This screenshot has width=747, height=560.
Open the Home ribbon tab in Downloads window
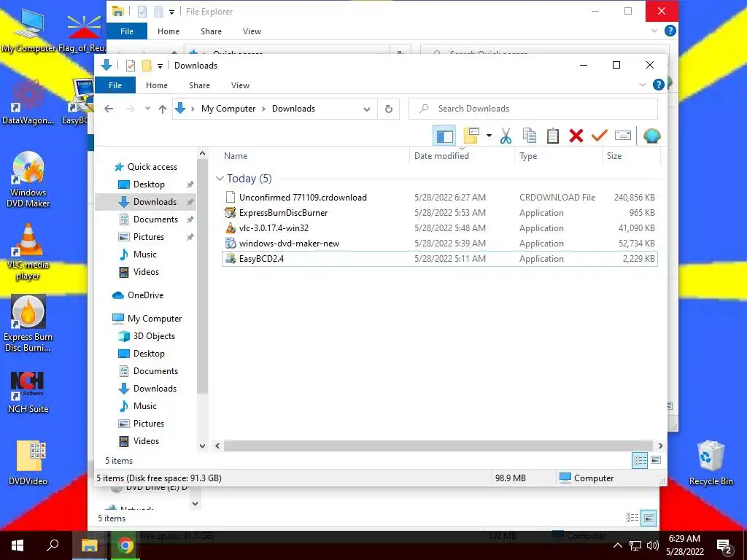tap(157, 85)
